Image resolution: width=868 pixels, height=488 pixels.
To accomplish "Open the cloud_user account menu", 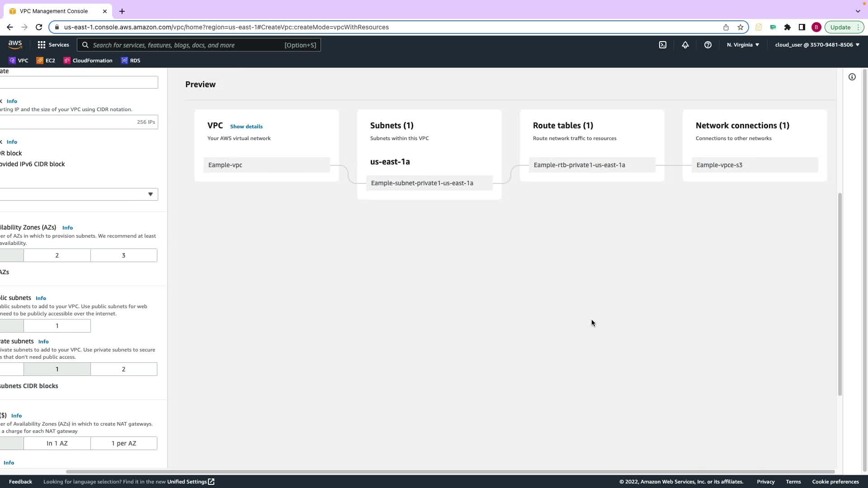I will (x=817, y=45).
